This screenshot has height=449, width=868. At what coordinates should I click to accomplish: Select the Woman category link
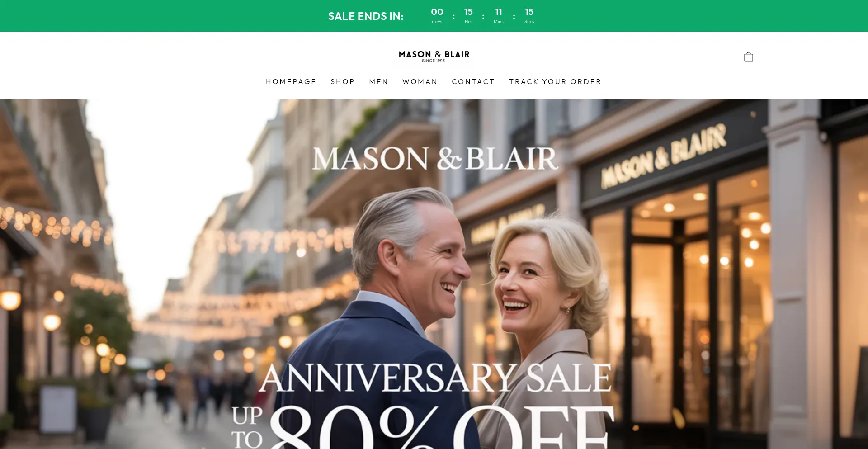click(420, 82)
